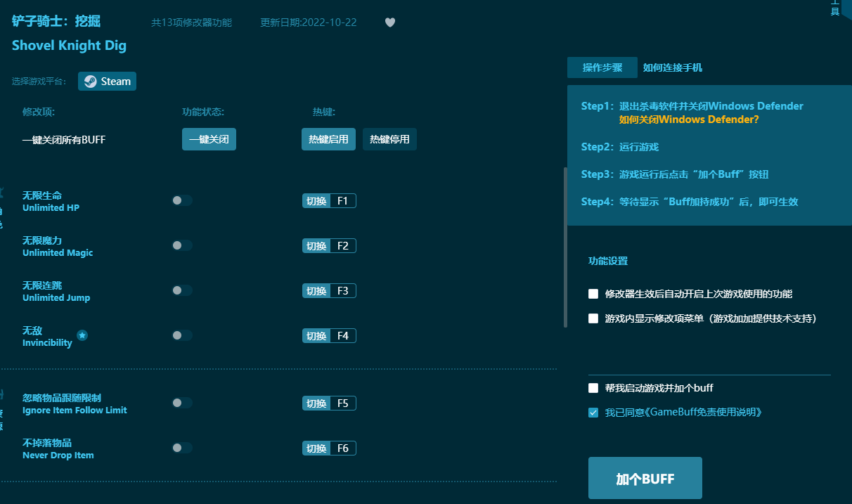Uncheck the GameBuff disclaimer agreement box
This screenshot has height=504, width=852.
point(593,413)
